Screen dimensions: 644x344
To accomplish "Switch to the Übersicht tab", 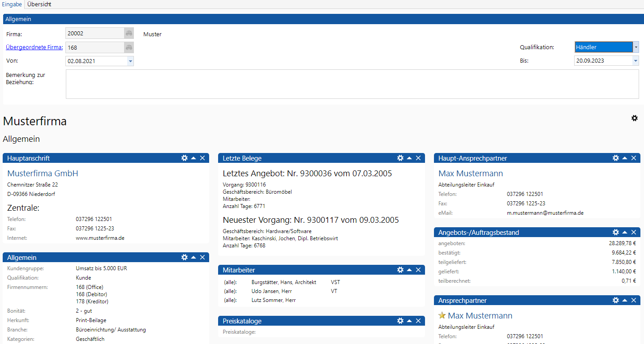I will pyautogui.click(x=39, y=4).
